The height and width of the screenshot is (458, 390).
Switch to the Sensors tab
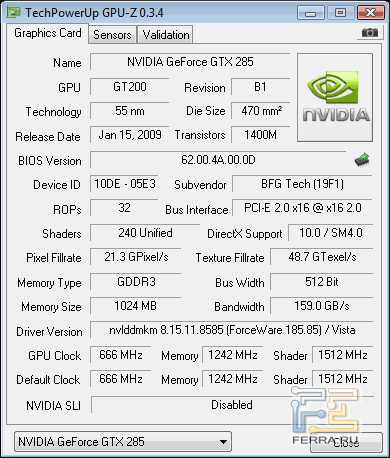click(112, 35)
